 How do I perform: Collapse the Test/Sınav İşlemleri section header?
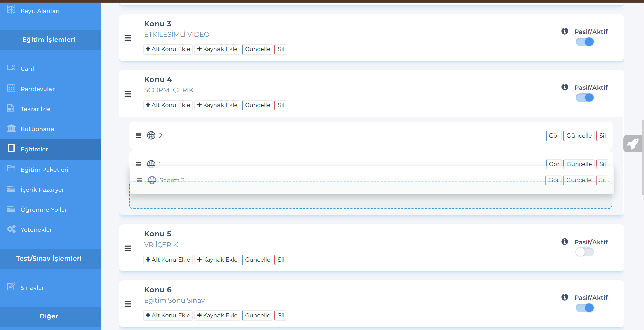coord(49,259)
